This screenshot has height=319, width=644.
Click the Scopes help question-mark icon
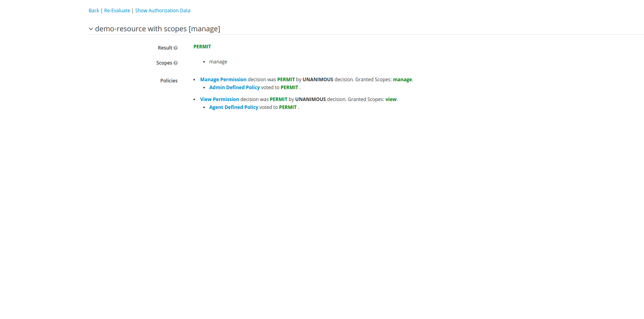point(176,63)
